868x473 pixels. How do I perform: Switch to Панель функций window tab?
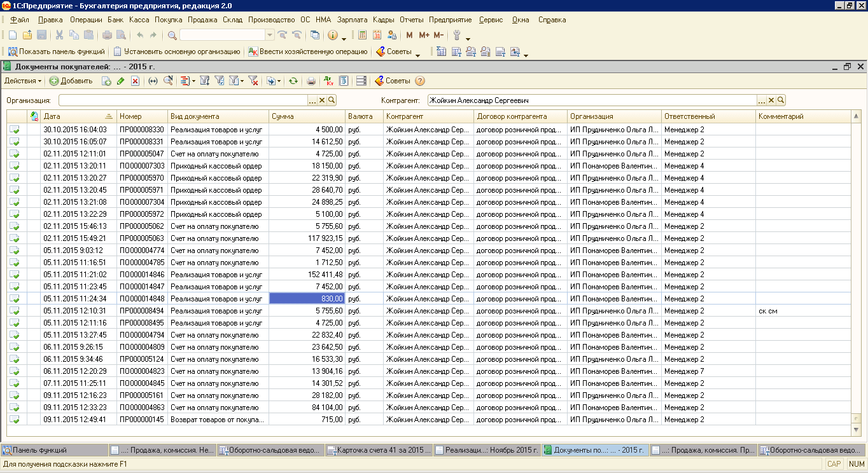54,450
